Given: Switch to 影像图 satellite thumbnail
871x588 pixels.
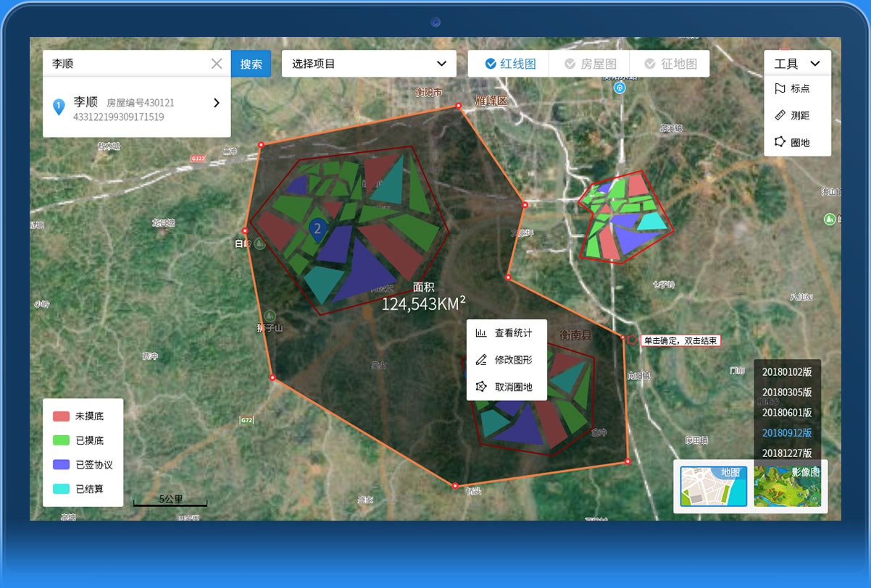Looking at the screenshot, I should click(x=787, y=486).
